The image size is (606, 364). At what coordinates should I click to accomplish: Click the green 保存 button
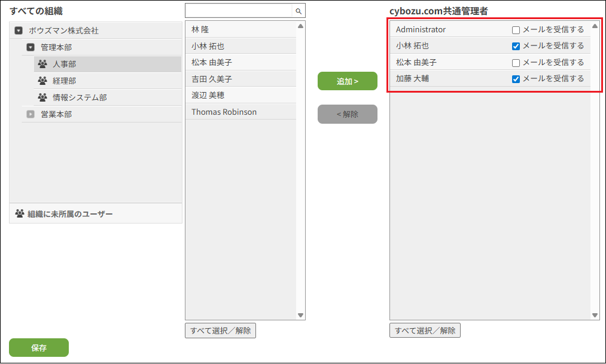point(39,347)
